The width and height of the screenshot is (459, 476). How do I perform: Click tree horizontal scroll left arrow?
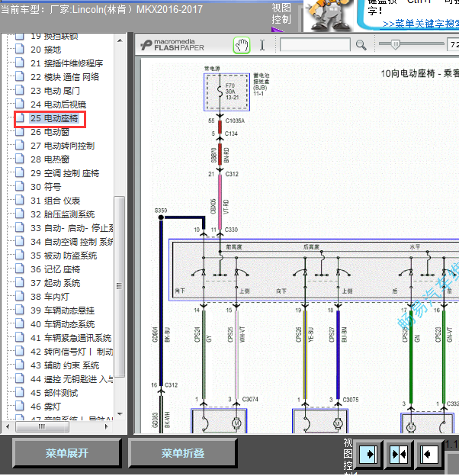point(8,426)
